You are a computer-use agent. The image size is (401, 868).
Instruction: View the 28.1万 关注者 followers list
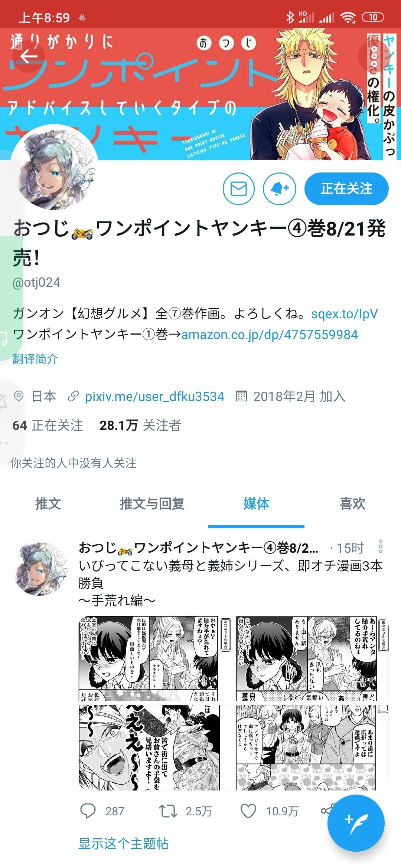pos(140,425)
